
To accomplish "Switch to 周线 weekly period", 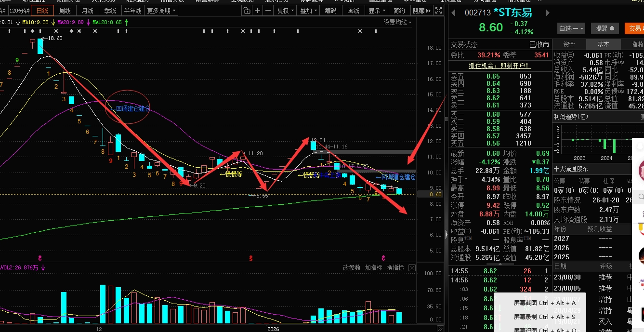I will pyautogui.click(x=65, y=11).
